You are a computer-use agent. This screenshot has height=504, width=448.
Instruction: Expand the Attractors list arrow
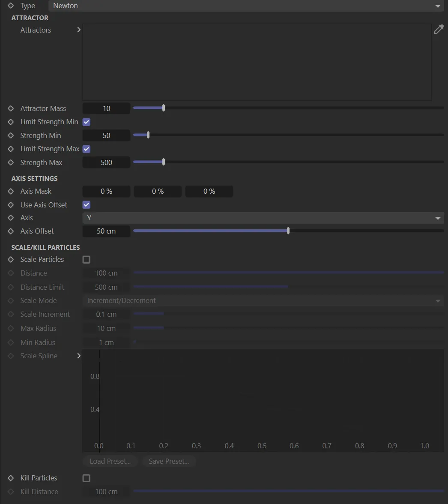pos(78,30)
